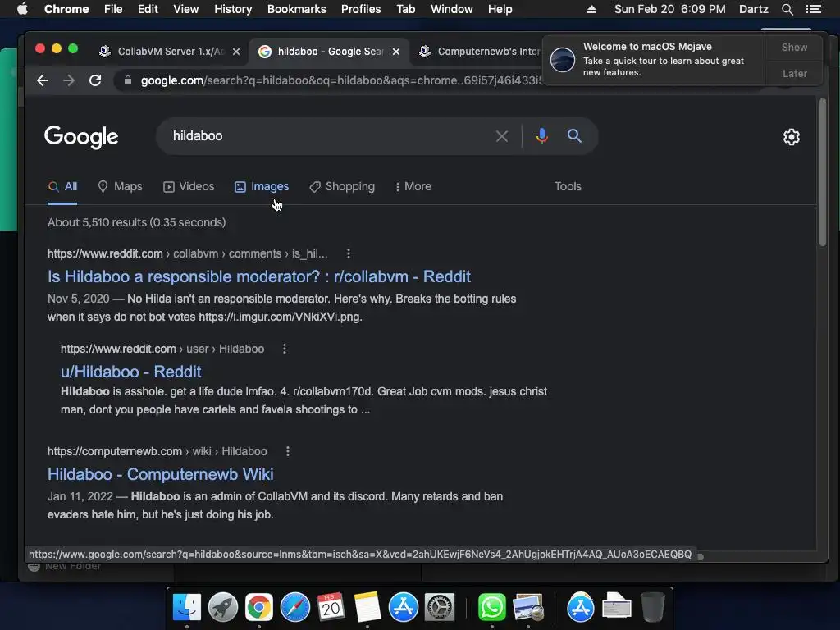Open the u/Hildaboo - Reddit link
This screenshot has width=840, height=630.
[x=130, y=372]
